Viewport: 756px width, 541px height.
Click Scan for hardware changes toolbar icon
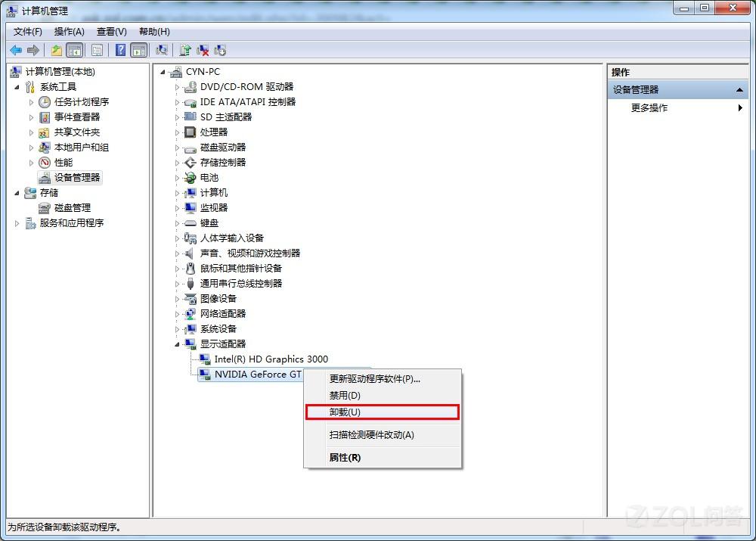coord(162,50)
